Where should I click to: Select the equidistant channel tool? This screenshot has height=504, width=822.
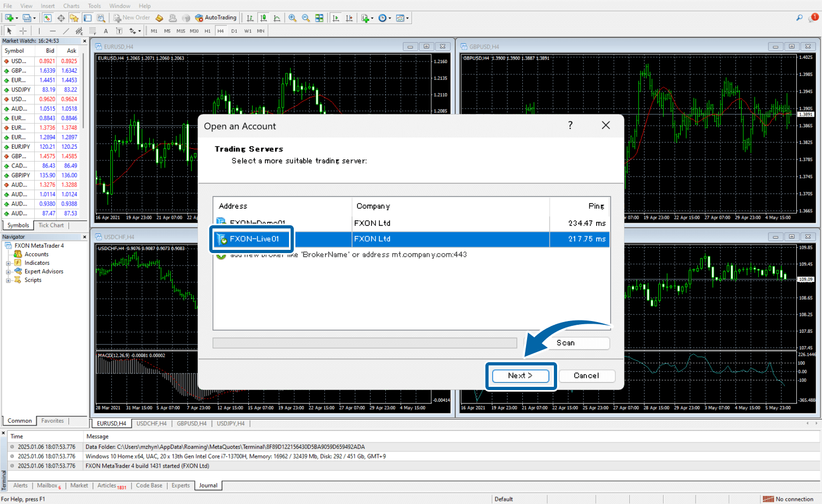[79, 31]
